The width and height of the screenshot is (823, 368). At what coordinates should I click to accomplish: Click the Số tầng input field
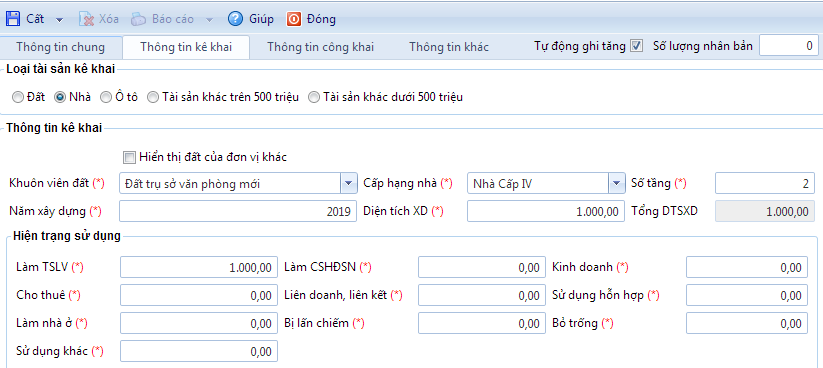765,184
